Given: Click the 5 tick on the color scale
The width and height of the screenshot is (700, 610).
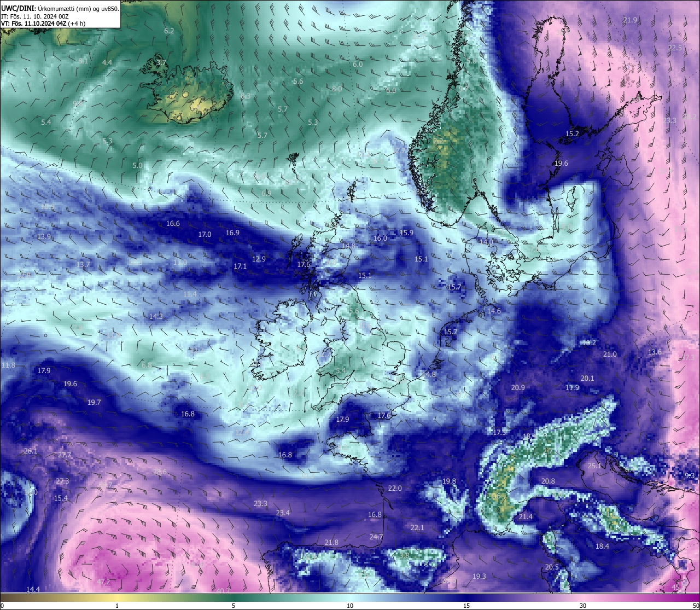Looking at the screenshot, I should pyautogui.click(x=234, y=606).
